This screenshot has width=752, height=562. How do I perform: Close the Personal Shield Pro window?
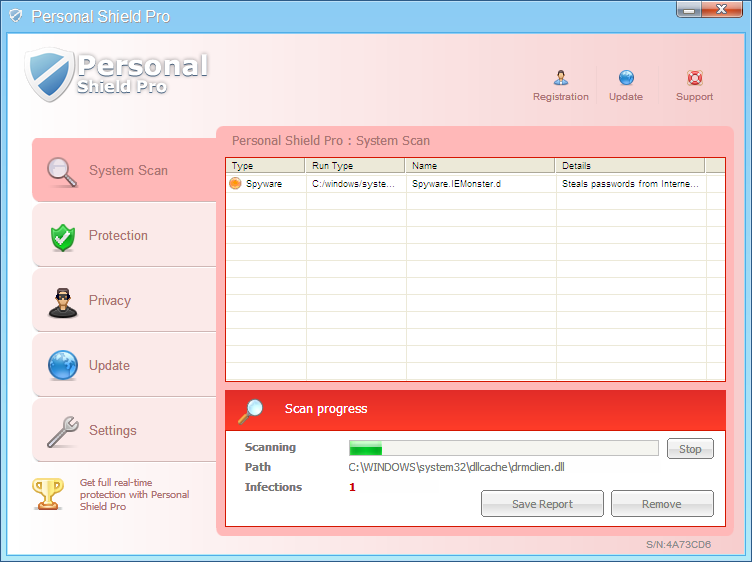[x=721, y=10]
